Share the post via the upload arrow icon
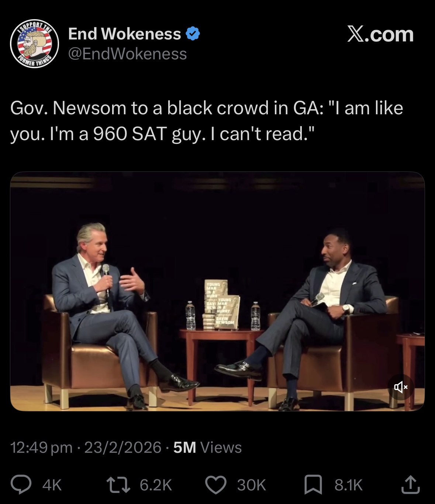Image resolution: width=435 pixels, height=504 pixels. [x=410, y=485]
